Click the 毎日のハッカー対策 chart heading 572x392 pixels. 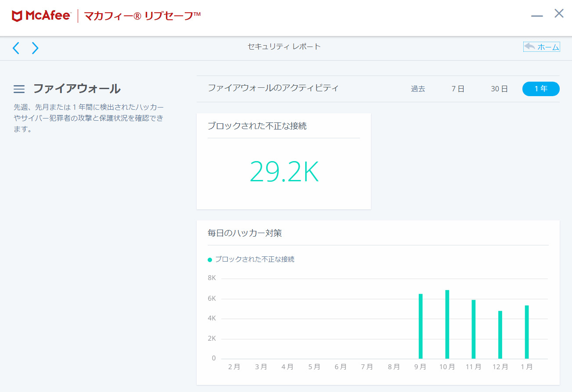[x=245, y=233]
